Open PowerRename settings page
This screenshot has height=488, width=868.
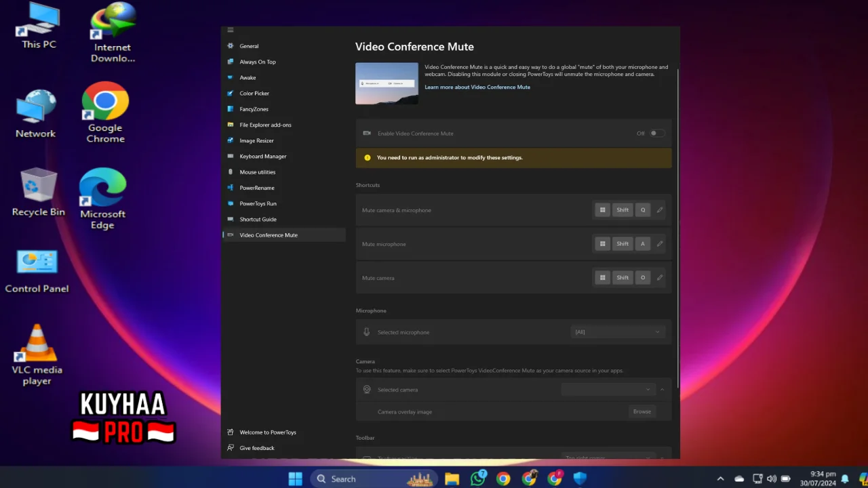point(284,188)
